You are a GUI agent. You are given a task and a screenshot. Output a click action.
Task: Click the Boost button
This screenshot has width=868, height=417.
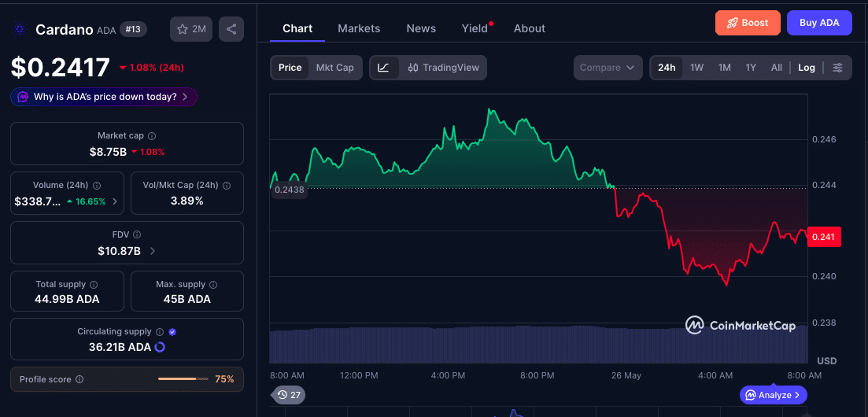748,23
